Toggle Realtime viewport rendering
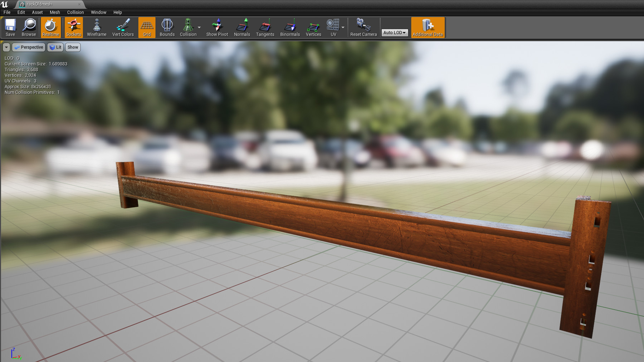The height and width of the screenshot is (362, 644). click(50, 27)
